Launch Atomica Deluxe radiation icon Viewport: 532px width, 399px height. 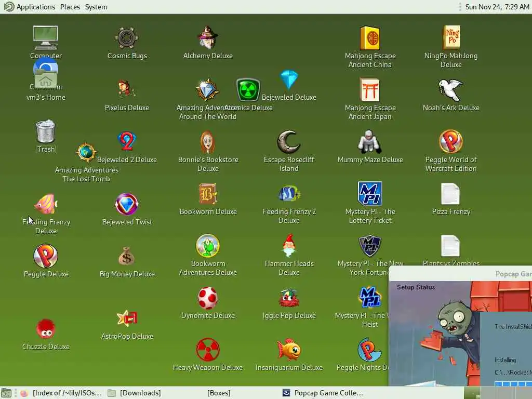tap(248, 90)
